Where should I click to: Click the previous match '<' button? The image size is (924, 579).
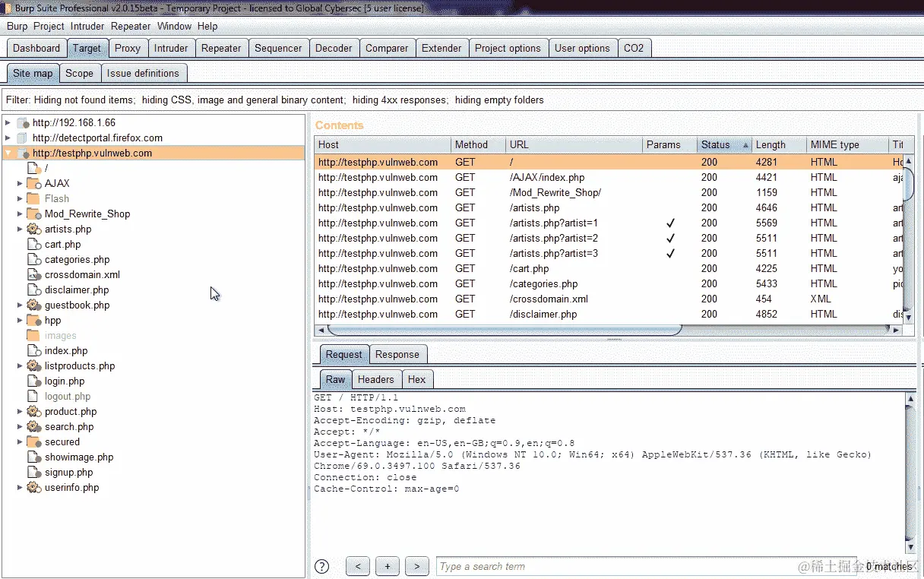(x=358, y=566)
